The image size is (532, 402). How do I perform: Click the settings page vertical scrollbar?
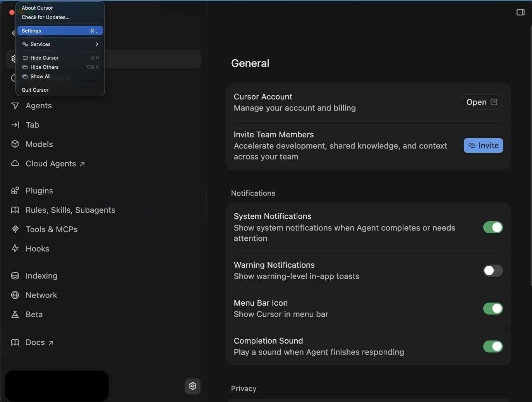531,155
